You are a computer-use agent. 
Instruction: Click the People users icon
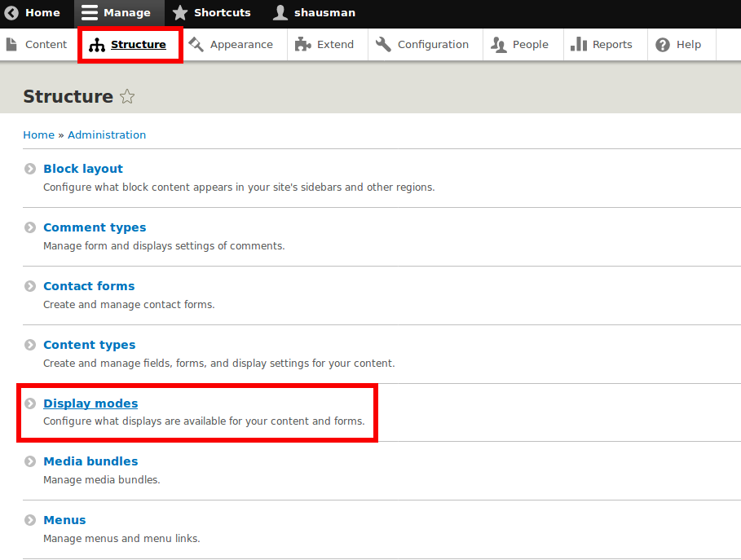pos(499,45)
